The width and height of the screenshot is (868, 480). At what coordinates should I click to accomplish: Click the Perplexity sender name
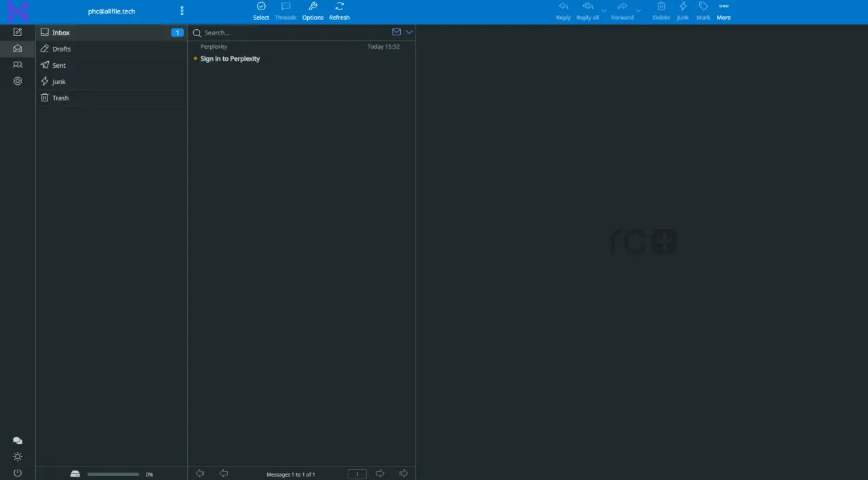tap(214, 47)
